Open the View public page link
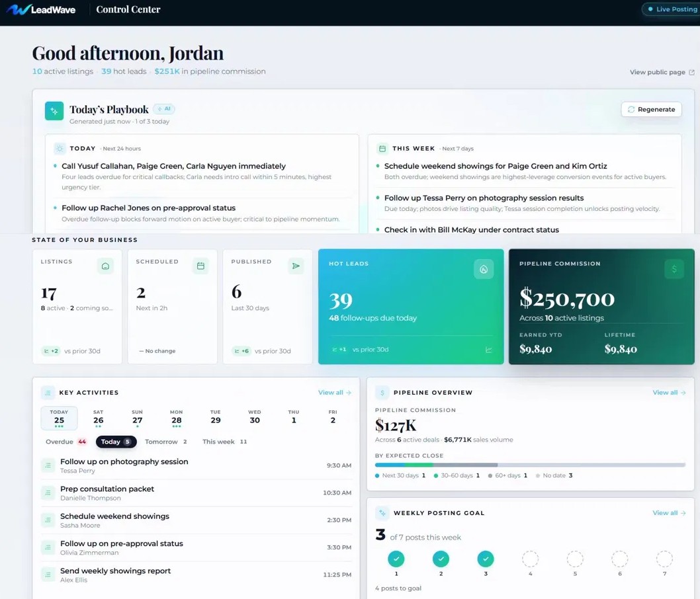This screenshot has width=700, height=599. 662,72
